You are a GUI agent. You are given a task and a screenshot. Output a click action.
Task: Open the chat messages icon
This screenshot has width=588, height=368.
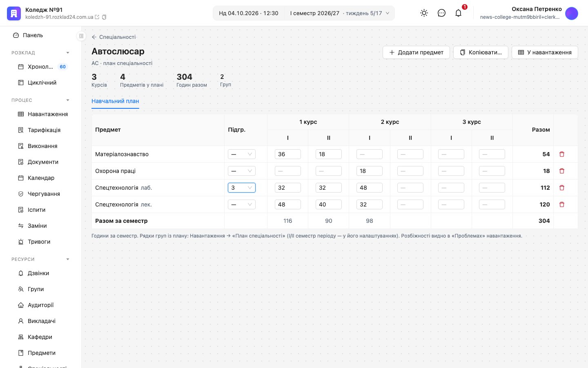(x=441, y=13)
